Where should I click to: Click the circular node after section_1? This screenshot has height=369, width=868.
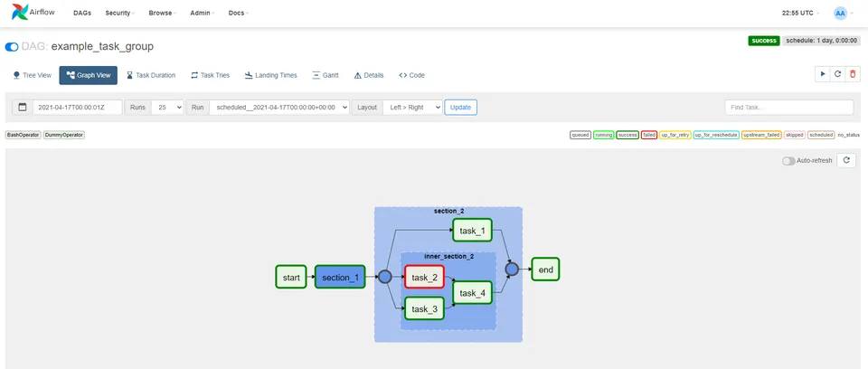pos(385,277)
